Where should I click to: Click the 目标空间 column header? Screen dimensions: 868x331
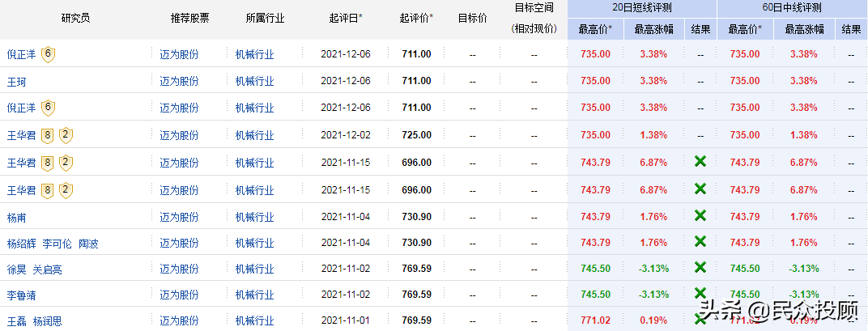point(534,8)
